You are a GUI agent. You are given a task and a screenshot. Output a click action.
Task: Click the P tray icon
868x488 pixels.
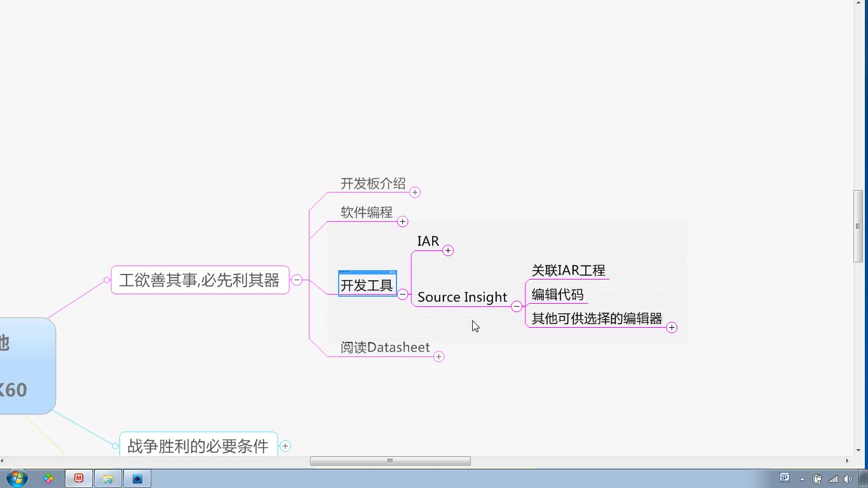pyautogui.click(x=785, y=478)
